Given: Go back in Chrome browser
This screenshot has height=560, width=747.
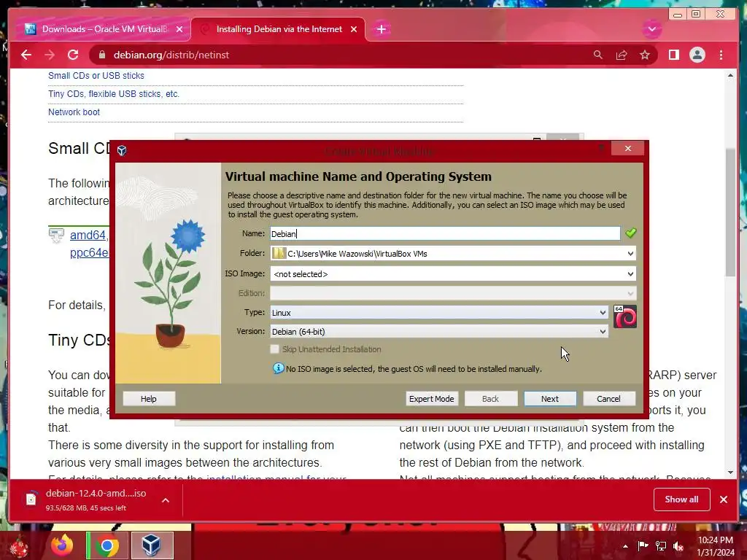Looking at the screenshot, I should coord(26,55).
